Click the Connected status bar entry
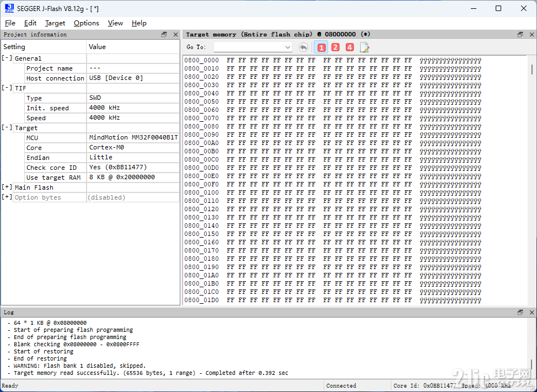This screenshot has height=392, width=537. (x=341, y=385)
